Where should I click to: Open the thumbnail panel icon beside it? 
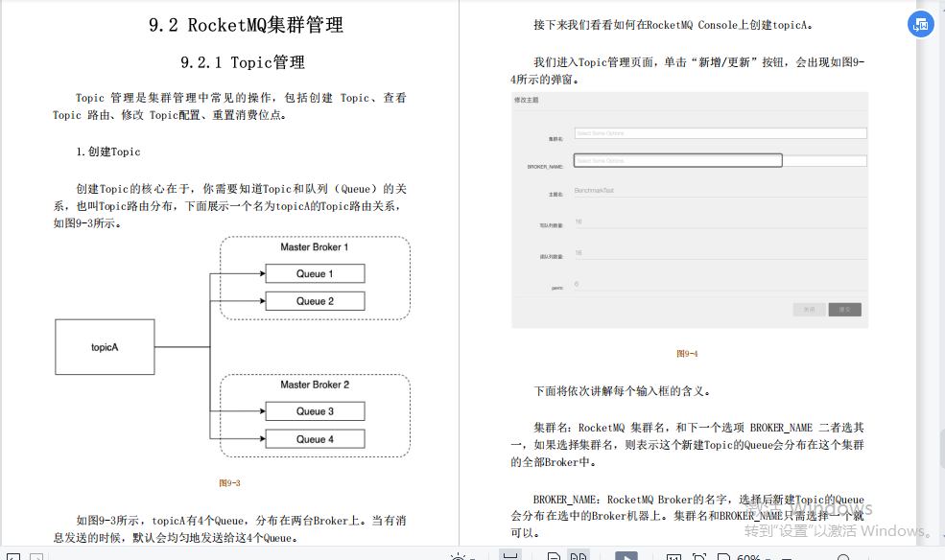[36, 556]
